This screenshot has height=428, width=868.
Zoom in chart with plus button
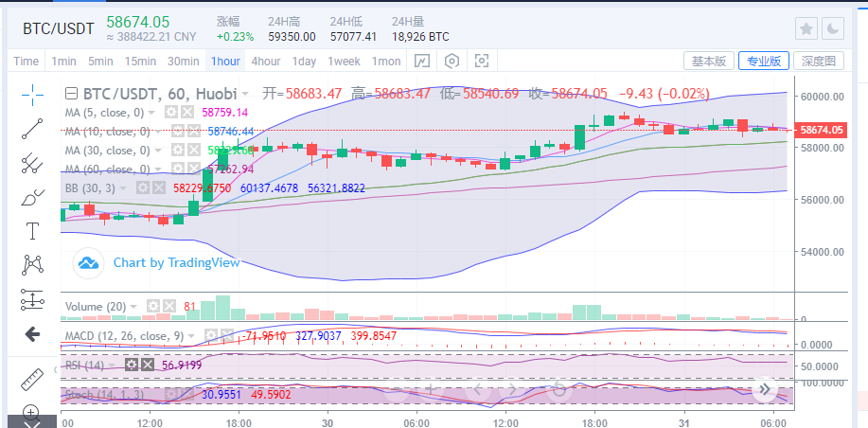click(430, 389)
